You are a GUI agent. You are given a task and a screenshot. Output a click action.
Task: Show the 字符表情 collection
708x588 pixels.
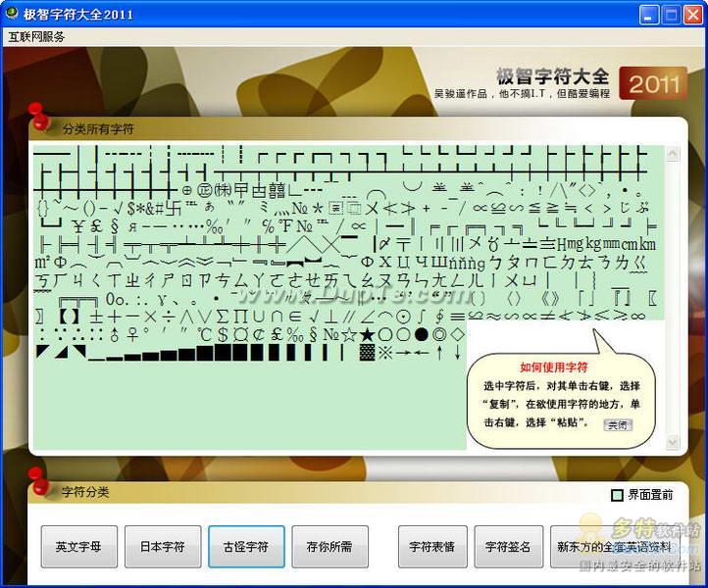click(x=432, y=547)
